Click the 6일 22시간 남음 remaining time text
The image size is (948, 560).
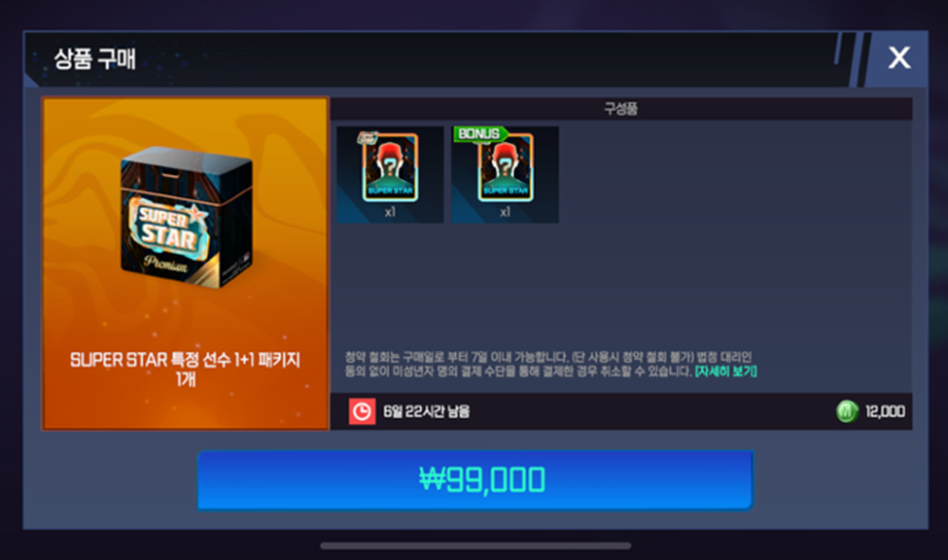426,412
